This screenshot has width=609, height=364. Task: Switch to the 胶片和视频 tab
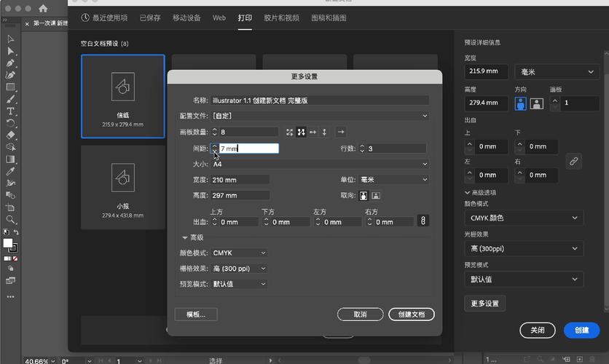[x=282, y=18]
